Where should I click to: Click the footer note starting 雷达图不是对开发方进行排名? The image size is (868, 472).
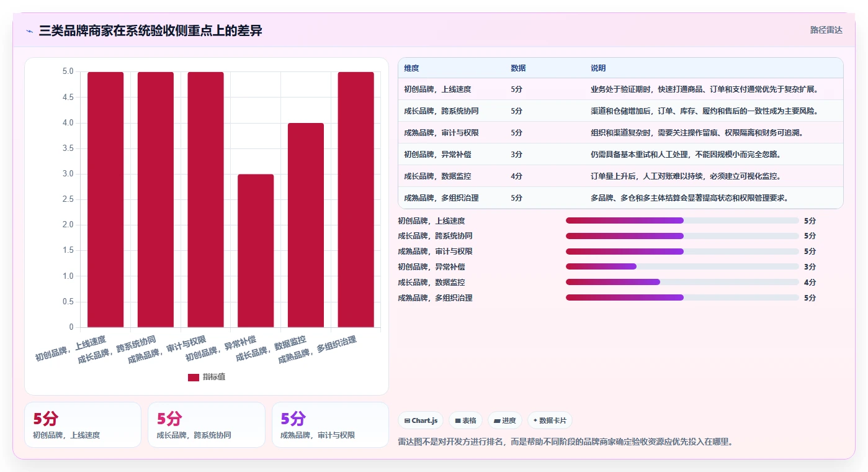(566, 442)
